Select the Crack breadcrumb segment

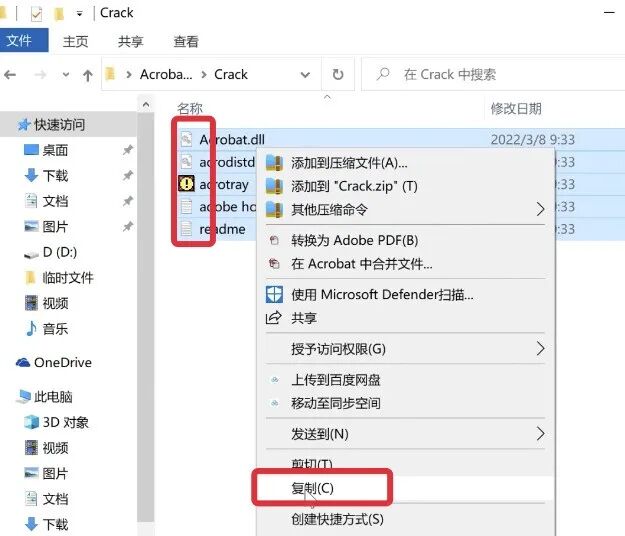click(231, 75)
